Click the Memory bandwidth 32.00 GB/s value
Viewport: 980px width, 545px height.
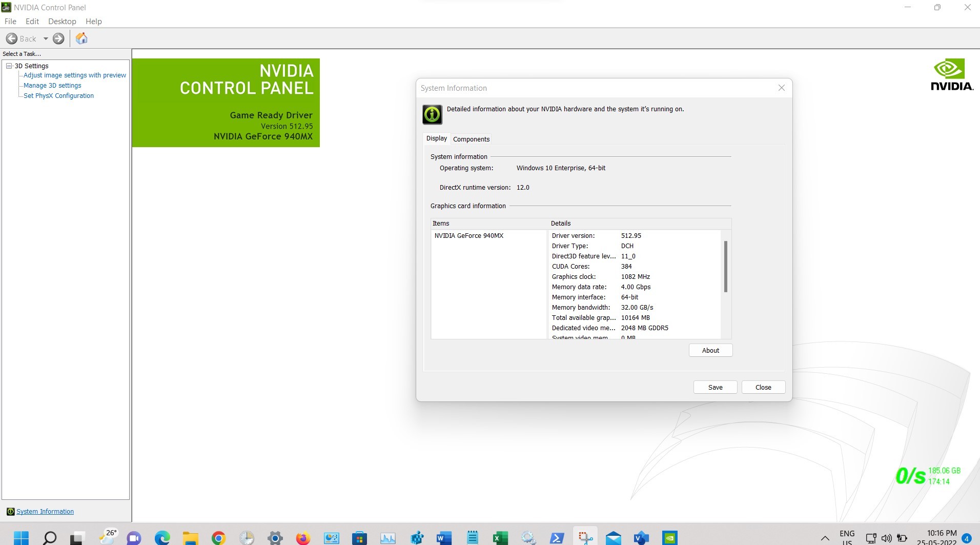coord(637,307)
